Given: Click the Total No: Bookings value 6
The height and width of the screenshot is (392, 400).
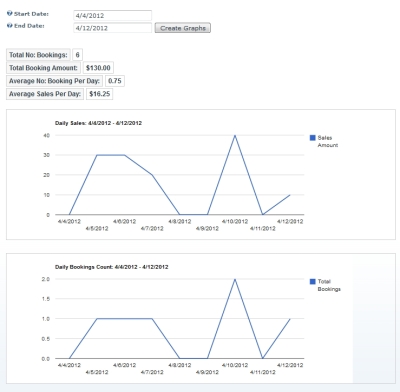Looking at the screenshot, I should 77,55.
